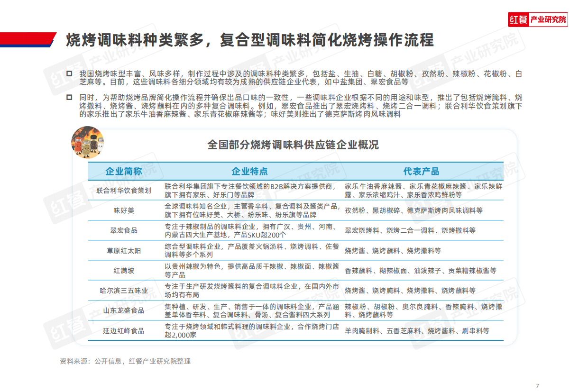Click the red ribbon accent beside the title
Viewport: 588px width, 392px height.
click(x=29, y=38)
